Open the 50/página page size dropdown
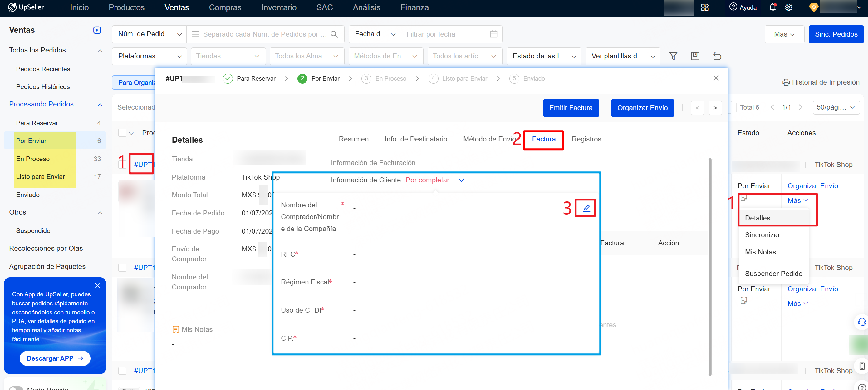Image resolution: width=868 pixels, height=390 pixels. pos(836,107)
